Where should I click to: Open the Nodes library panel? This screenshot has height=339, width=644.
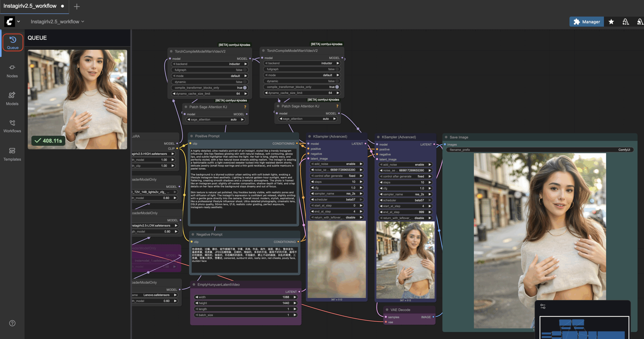click(x=12, y=71)
